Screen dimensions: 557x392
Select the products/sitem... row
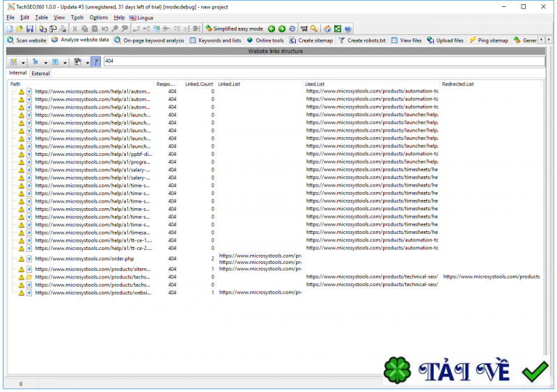tap(276, 269)
